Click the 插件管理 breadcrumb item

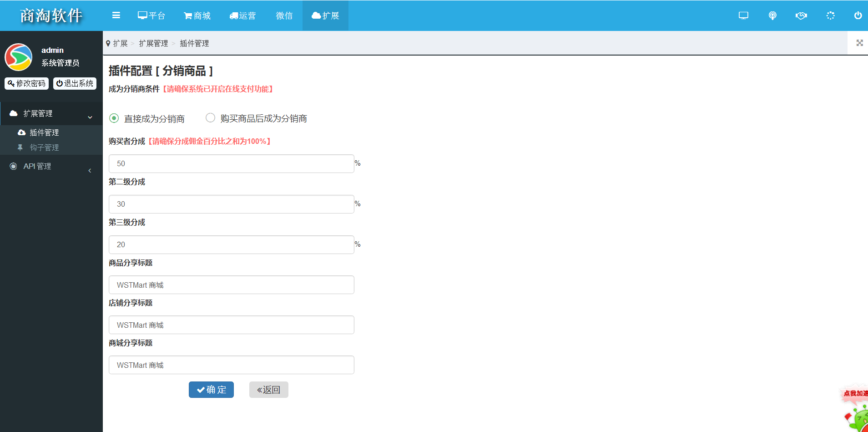(x=194, y=43)
